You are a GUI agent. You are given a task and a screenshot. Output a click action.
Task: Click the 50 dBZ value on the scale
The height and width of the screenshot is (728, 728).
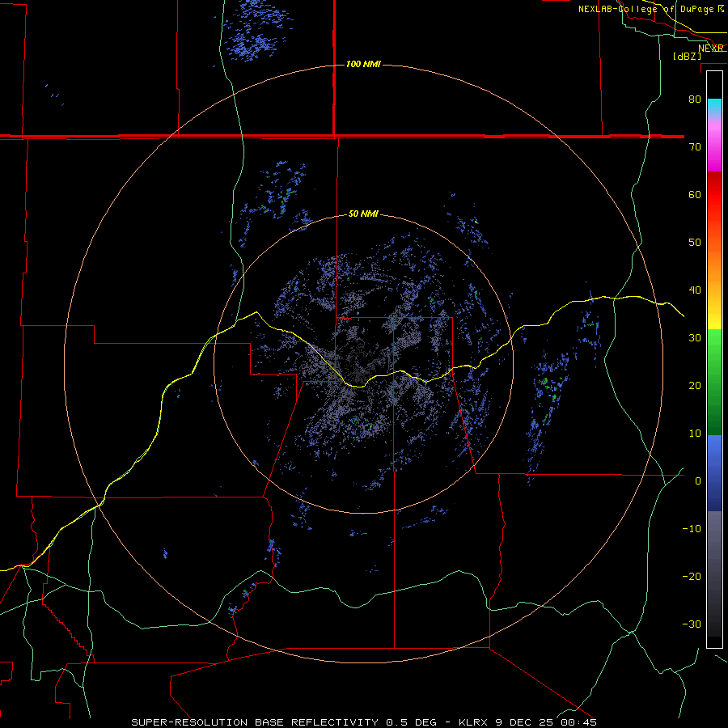coord(695,243)
